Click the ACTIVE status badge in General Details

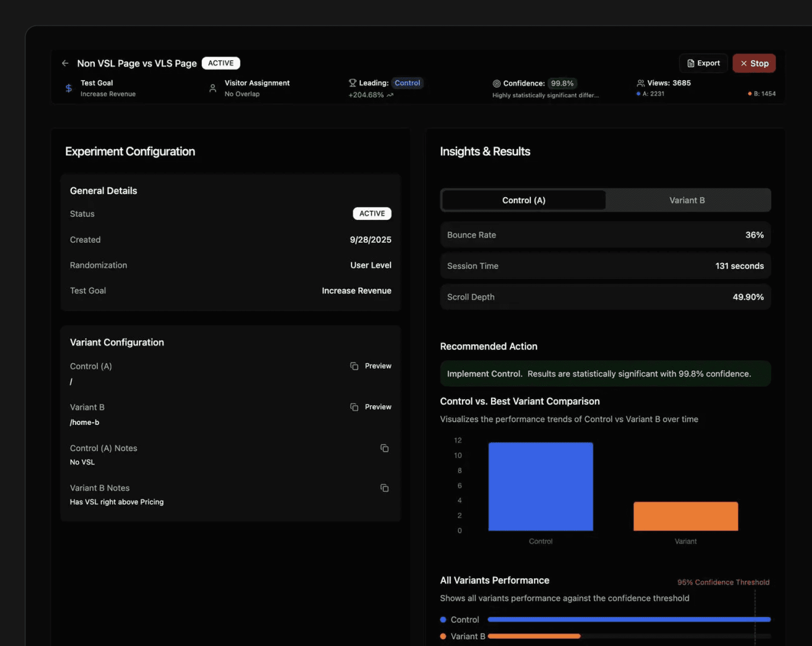(x=372, y=213)
